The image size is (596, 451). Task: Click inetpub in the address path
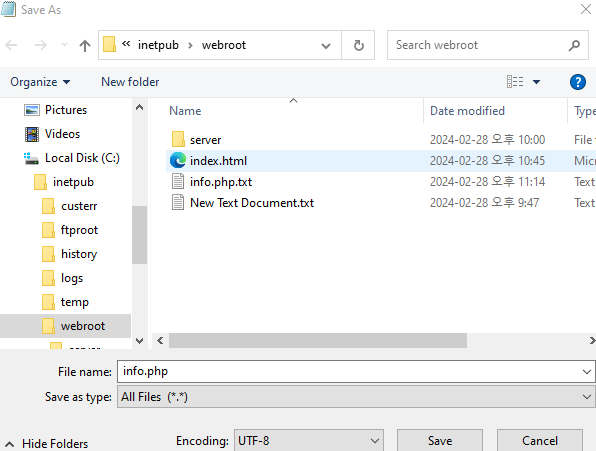(x=158, y=45)
